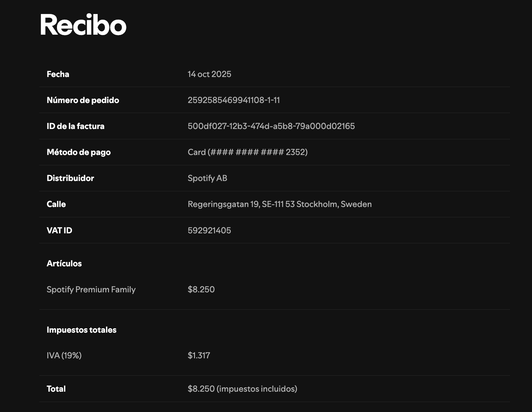Image resolution: width=532 pixels, height=412 pixels.
Task: Click the VAT ID number 592921405
Action: coord(209,230)
